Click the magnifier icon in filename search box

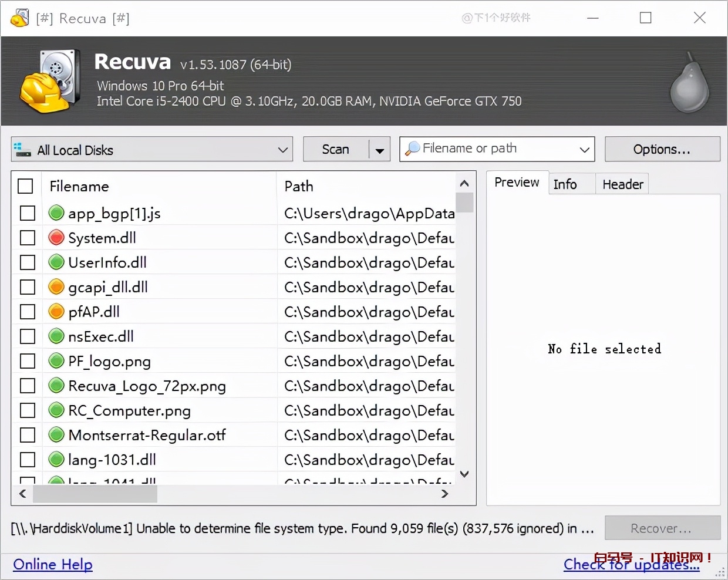tap(413, 149)
